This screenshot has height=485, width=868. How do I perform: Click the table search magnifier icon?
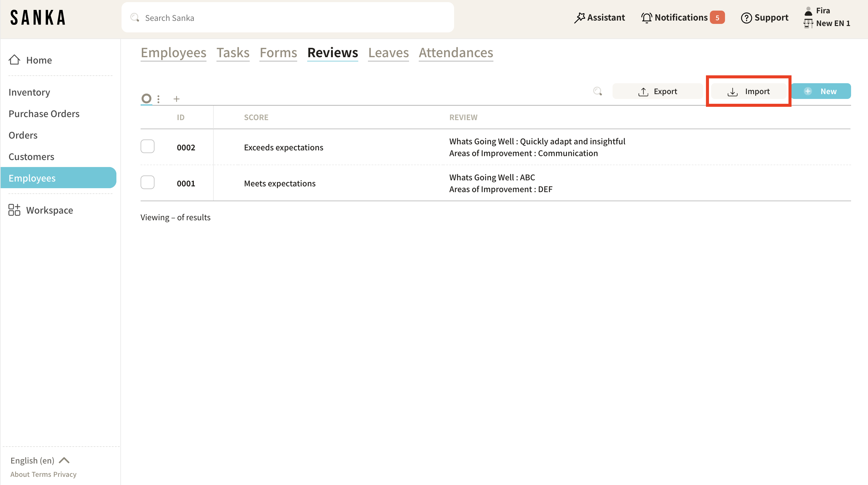pyautogui.click(x=597, y=91)
